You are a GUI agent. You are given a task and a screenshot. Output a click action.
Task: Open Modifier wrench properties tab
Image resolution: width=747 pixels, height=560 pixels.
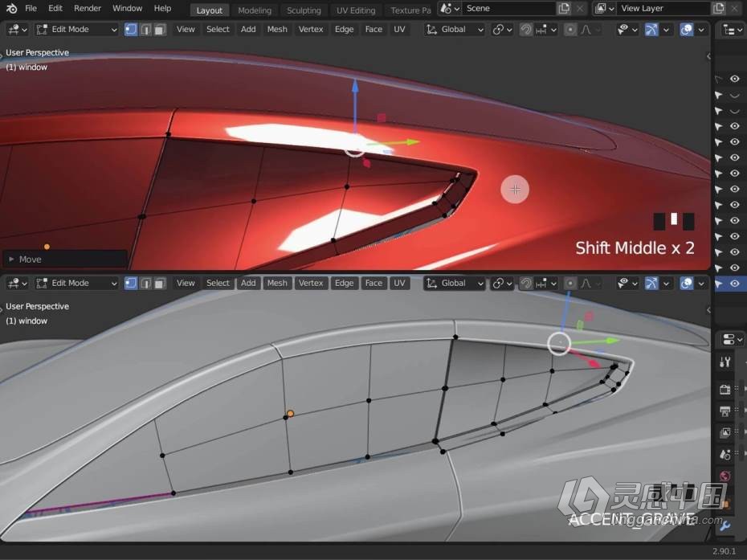725,525
